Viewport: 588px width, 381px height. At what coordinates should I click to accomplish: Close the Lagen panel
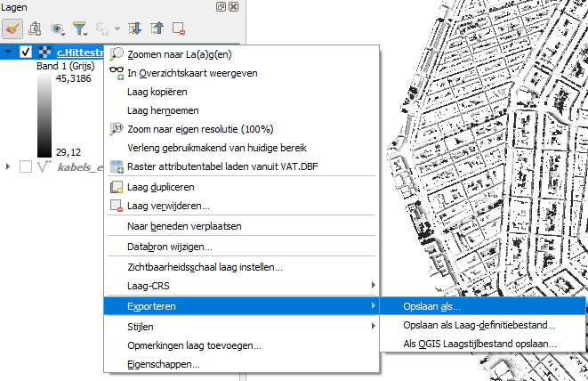point(234,7)
